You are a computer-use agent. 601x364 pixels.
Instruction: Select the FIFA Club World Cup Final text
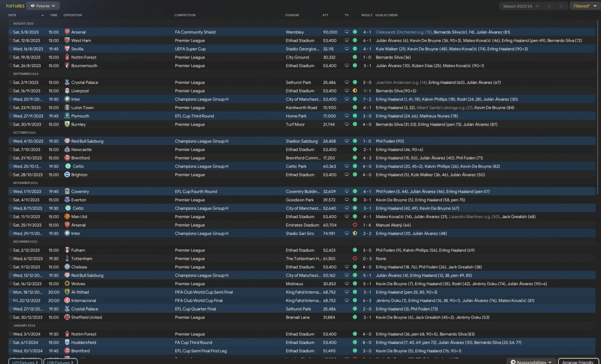[x=199, y=301]
